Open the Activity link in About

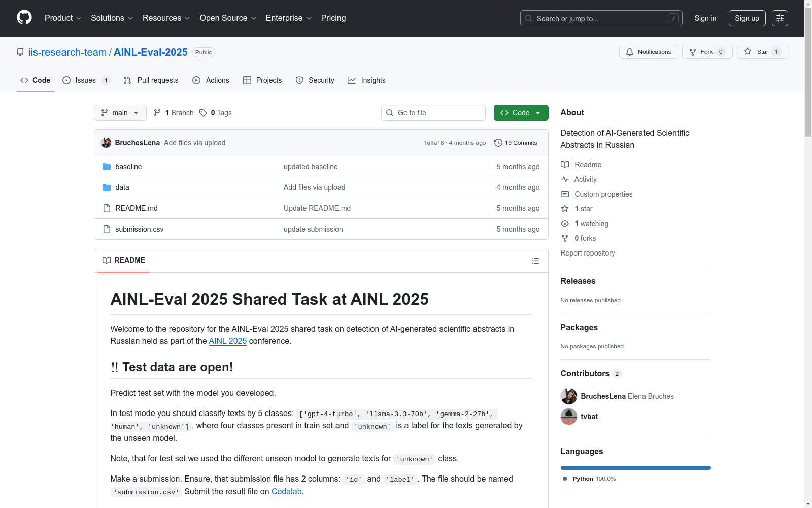579,179
